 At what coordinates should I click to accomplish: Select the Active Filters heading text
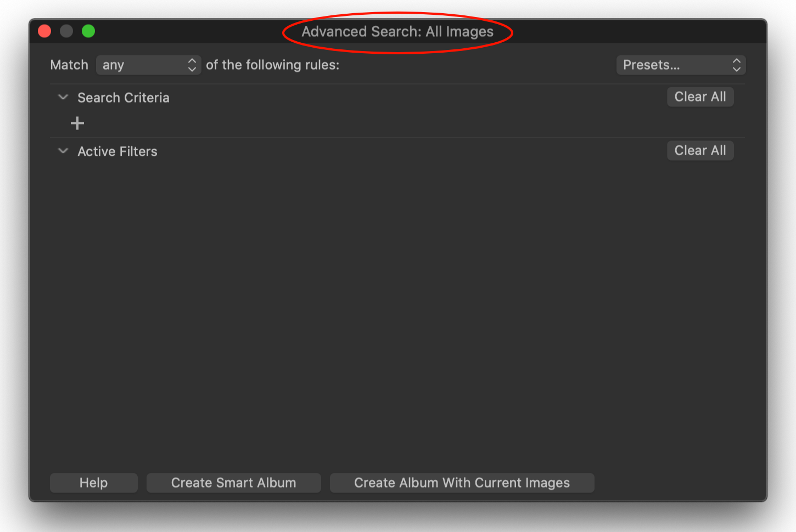click(117, 151)
